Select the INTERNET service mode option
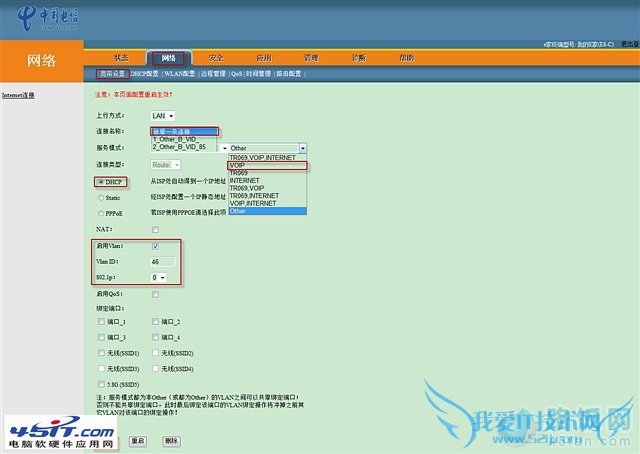Screen dimensions: 640x454 pyautogui.click(x=267, y=180)
